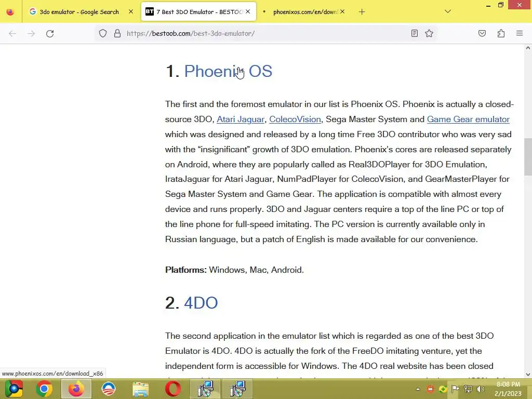Follow the Atari Jaguar link
Viewport: 532px width, 399px height.
tap(240, 119)
